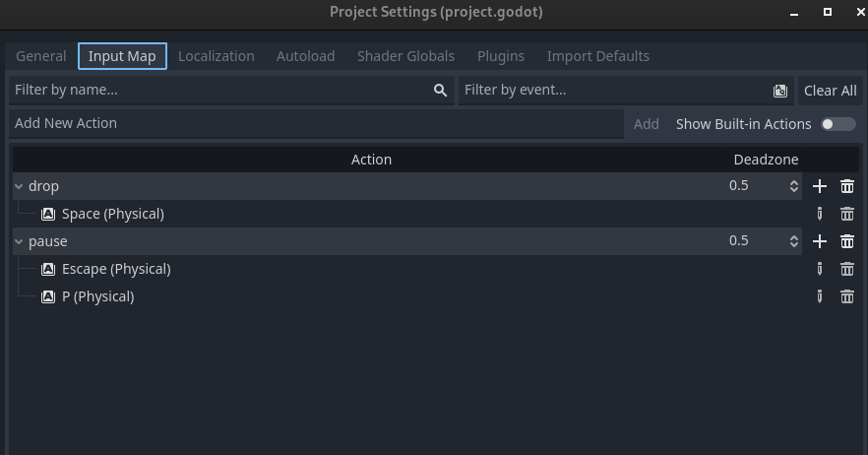The image size is (868, 455).
Task: Delete the drop action
Action: point(847,186)
